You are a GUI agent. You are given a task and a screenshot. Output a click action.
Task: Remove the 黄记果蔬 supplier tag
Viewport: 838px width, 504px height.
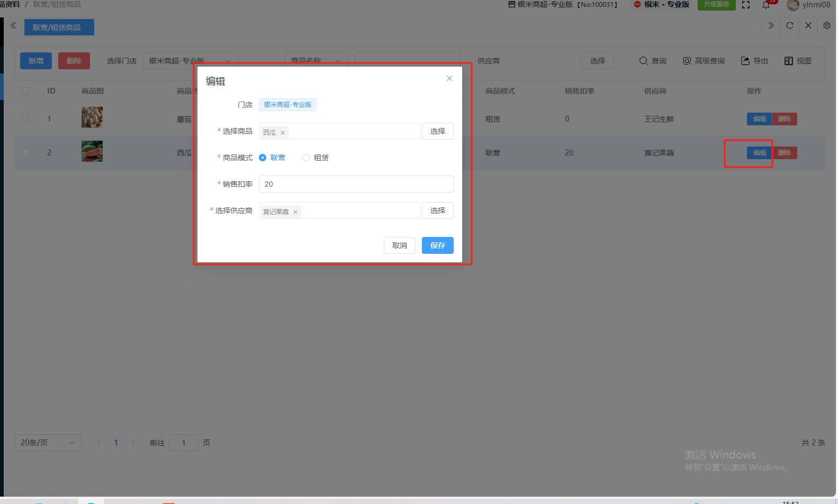295,212
